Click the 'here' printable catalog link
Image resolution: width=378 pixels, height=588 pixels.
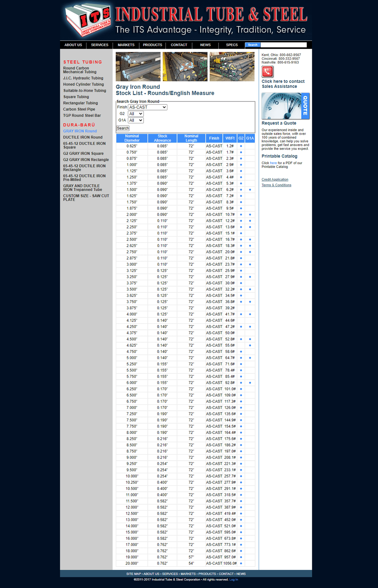pyautogui.click(x=273, y=163)
